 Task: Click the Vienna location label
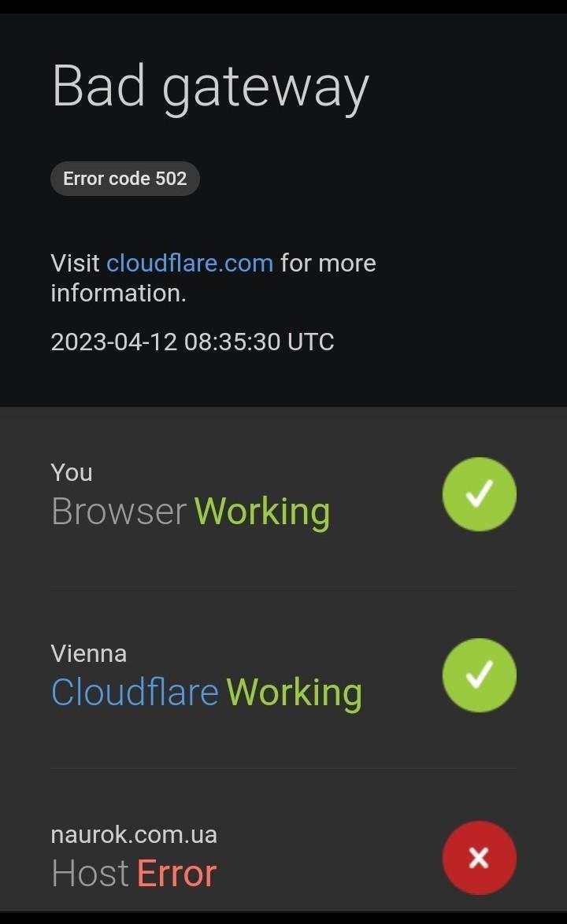click(88, 653)
